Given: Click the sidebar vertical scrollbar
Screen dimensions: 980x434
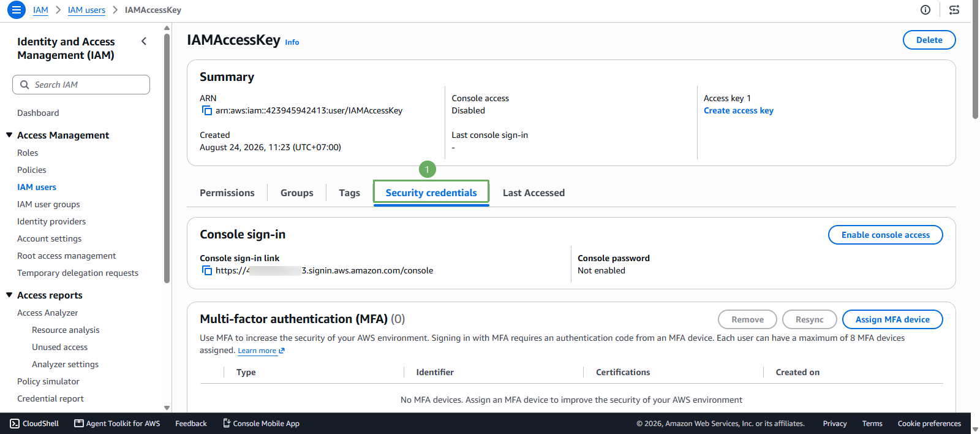Looking at the screenshot, I should click(167, 159).
